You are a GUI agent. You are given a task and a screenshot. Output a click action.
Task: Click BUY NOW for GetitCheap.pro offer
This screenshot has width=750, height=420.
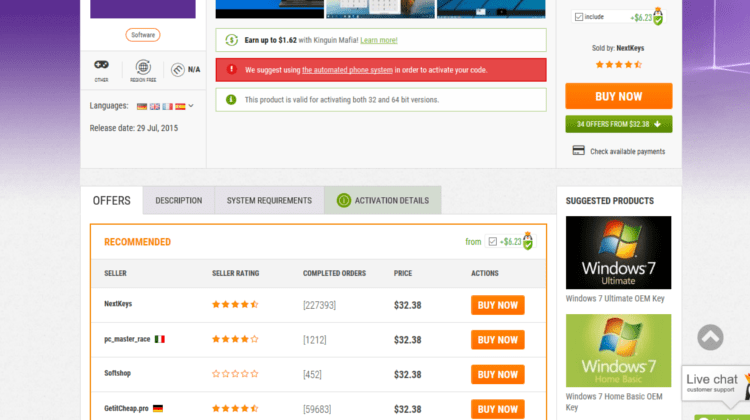coord(497,409)
